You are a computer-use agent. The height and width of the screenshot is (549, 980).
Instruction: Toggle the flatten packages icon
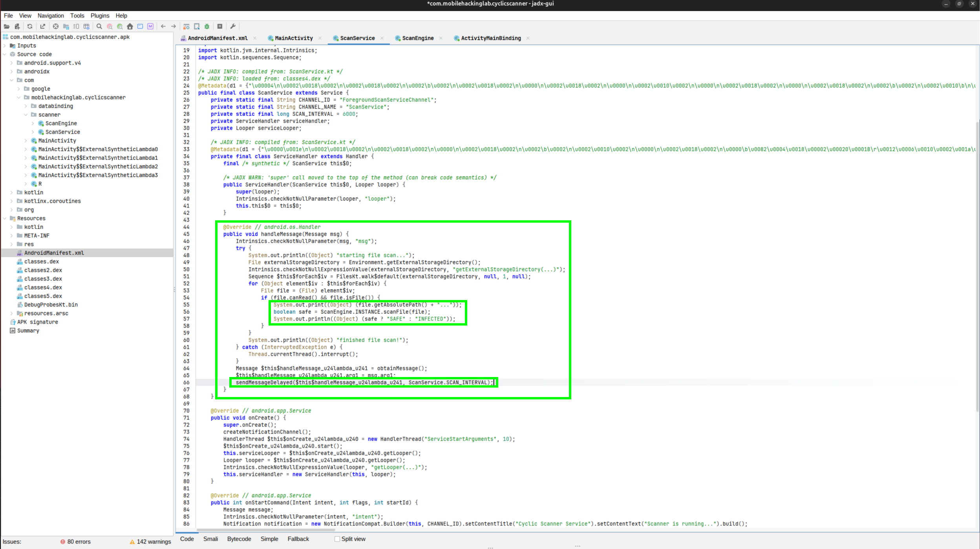66,26
